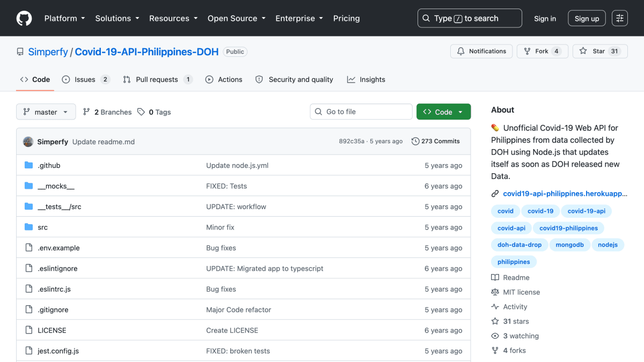644x362 pixels.
Task: Open the Pricing page
Action: [x=347, y=18]
